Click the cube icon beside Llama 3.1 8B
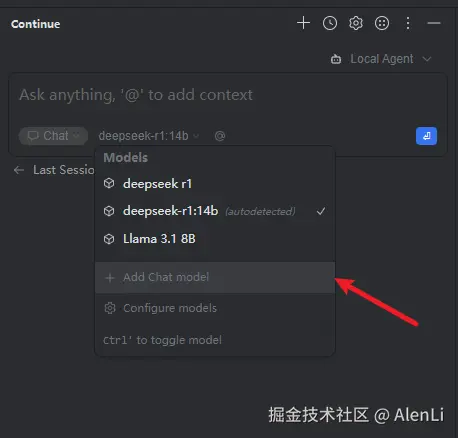 pyautogui.click(x=109, y=239)
